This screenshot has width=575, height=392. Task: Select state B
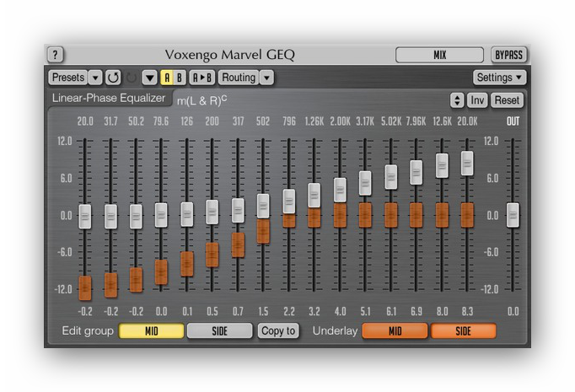click(x=180, y=78)
